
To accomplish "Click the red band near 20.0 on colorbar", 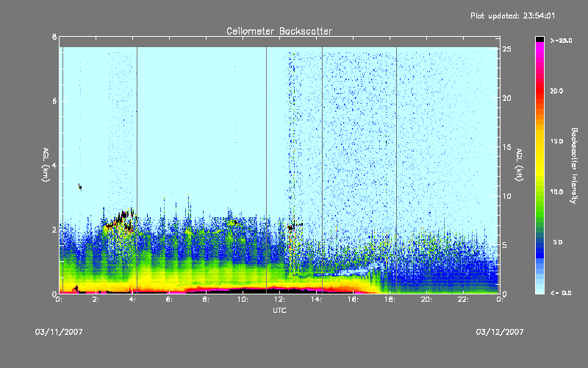I will tap(539, 92).
